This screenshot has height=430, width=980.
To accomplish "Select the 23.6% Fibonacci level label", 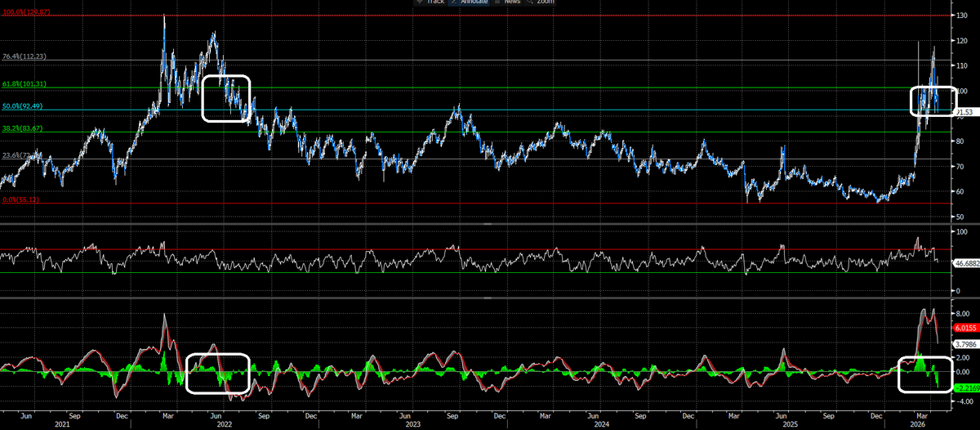I will [x=20, y=155].
